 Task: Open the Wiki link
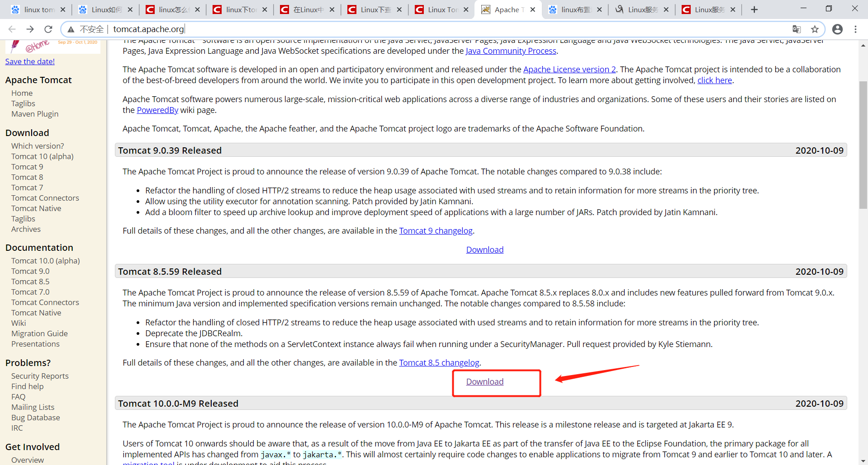[19, 323]
